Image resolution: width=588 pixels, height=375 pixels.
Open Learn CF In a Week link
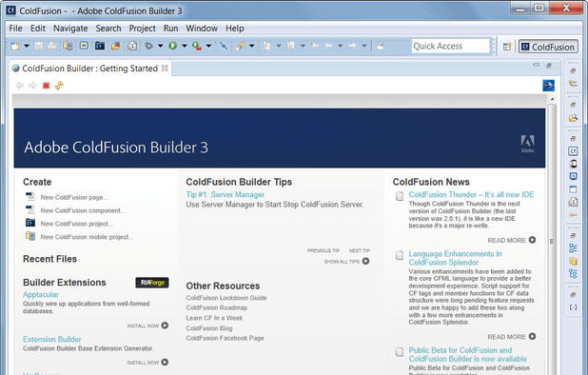(x=214, y=318)
